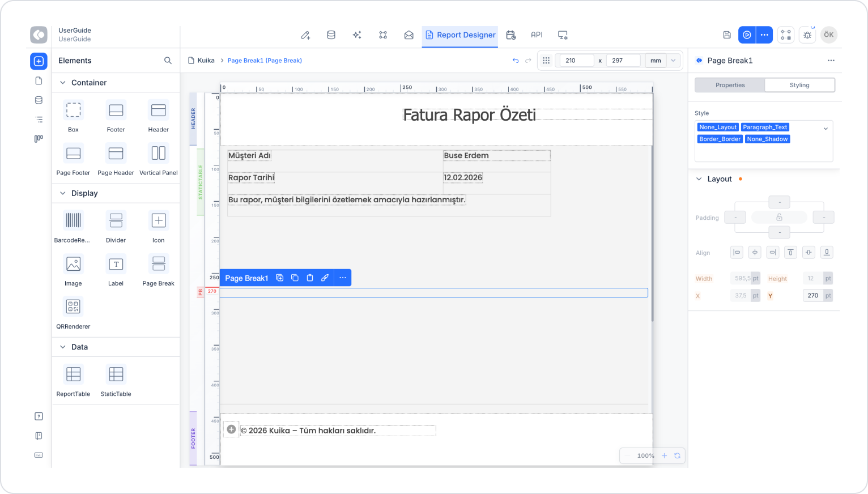Edit the Y position field
This screenshot has width=868, height=494.
pyautogui.click(x=813, y=296)
